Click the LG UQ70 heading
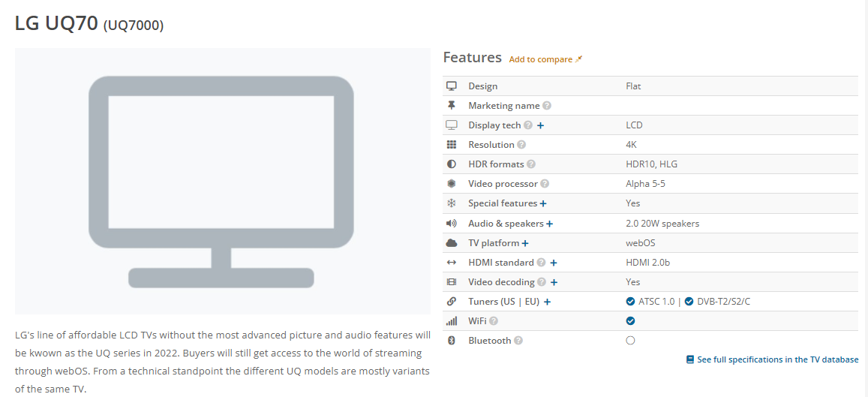 [56, 24]
